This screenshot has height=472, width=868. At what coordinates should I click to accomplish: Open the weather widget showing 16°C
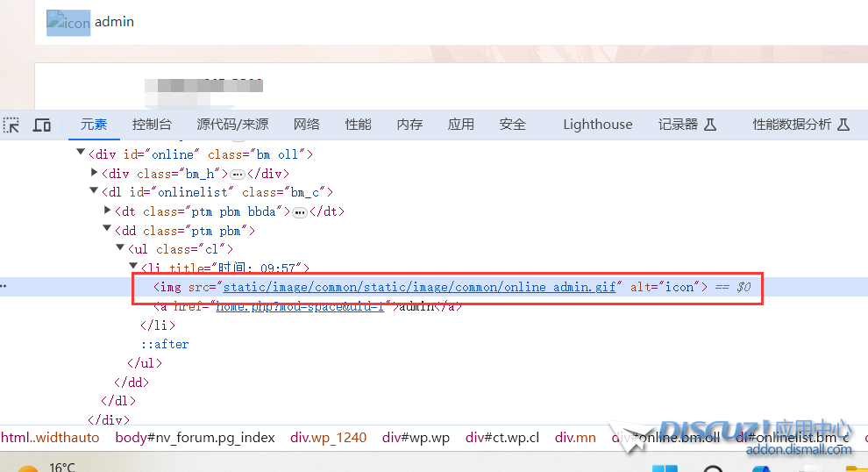53,468
